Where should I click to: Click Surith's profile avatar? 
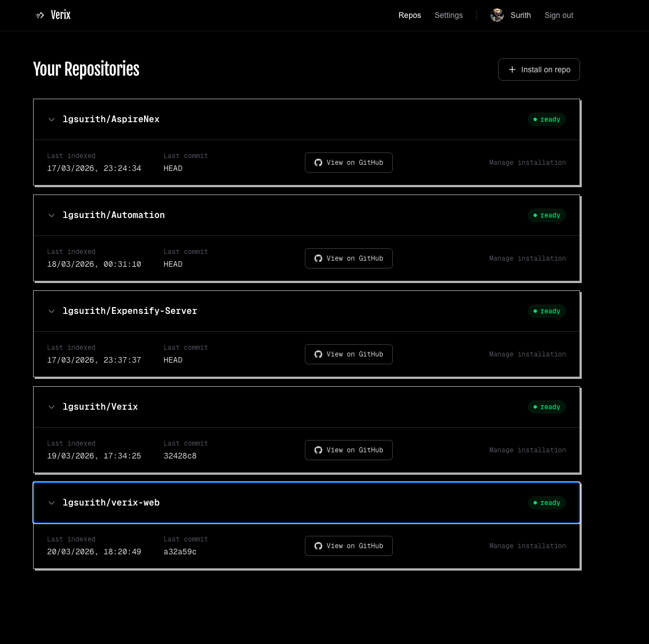497,15
